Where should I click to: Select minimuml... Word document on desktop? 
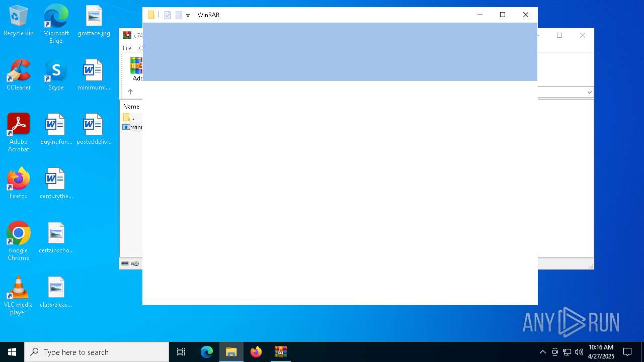(x=94, y=75)
